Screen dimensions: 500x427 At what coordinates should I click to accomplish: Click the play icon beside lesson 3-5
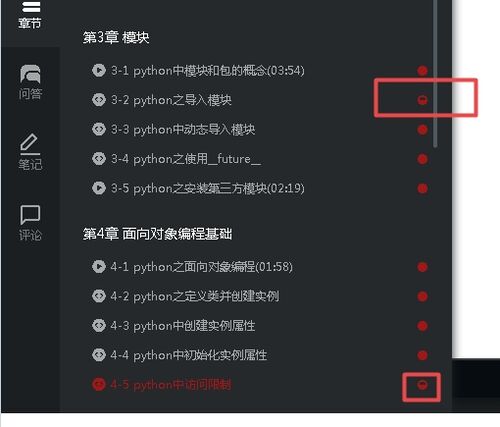click(99, 188)
